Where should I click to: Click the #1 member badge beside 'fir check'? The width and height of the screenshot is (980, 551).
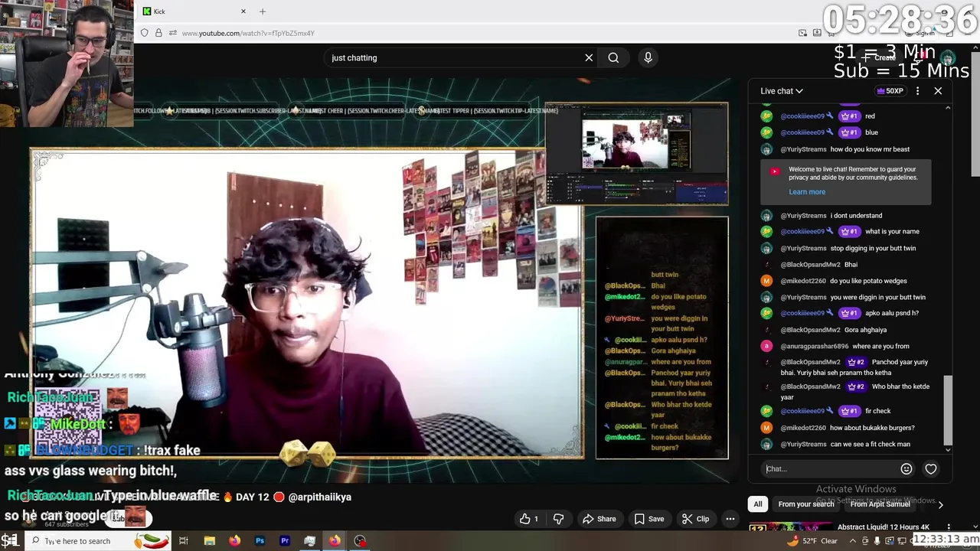pos(849,411)
